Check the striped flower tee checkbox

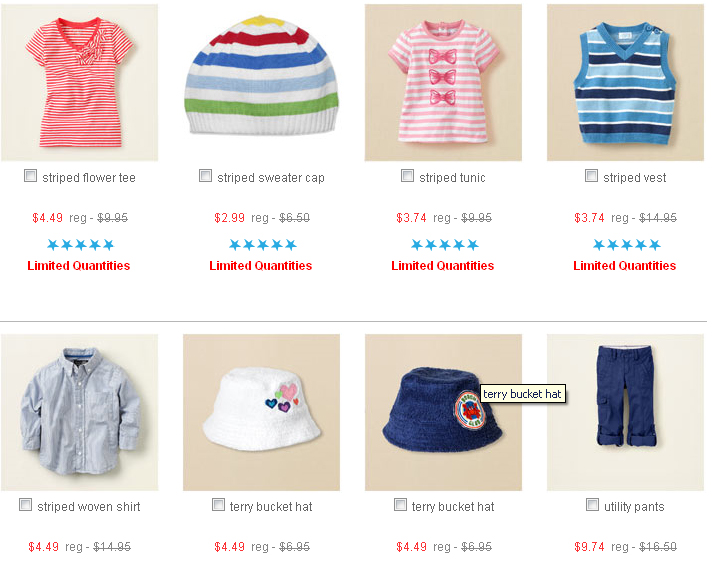[x=30, y=176]
